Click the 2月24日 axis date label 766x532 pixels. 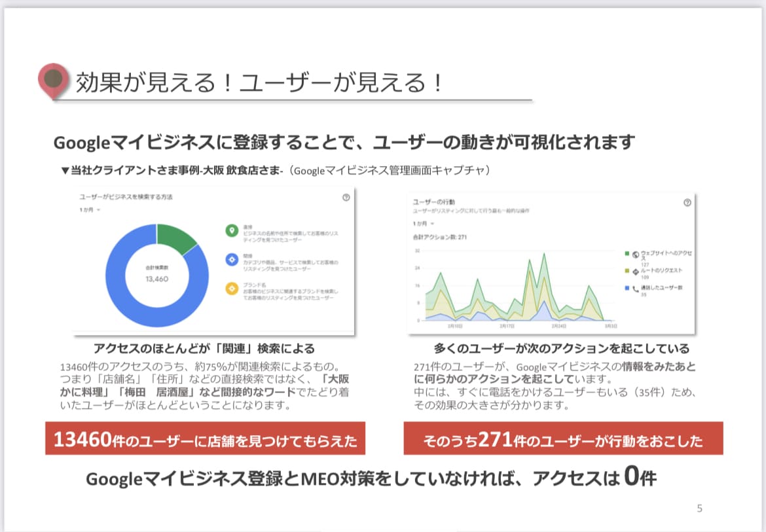pyautogui.click(x=558, y=326)
